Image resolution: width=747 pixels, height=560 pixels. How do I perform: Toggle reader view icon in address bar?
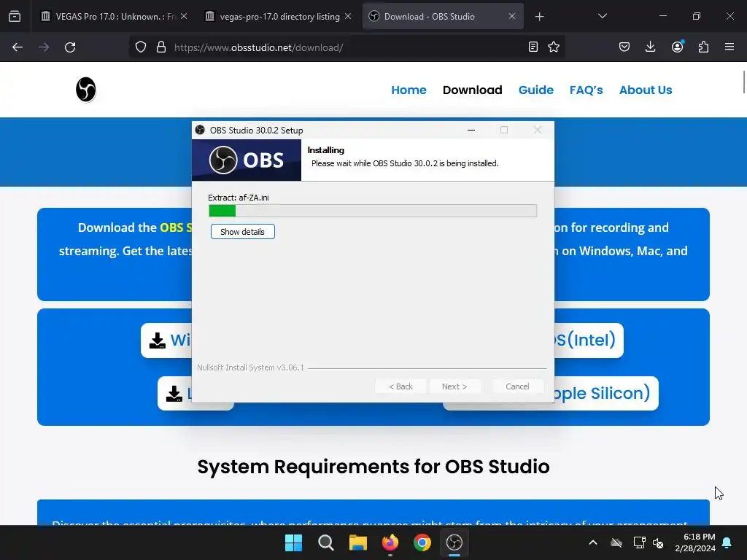[x=533, y=47]
